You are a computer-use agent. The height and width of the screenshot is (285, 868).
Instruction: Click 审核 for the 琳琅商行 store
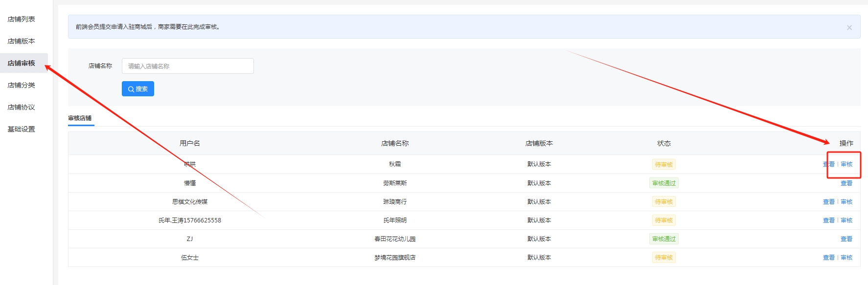point(846,202)
